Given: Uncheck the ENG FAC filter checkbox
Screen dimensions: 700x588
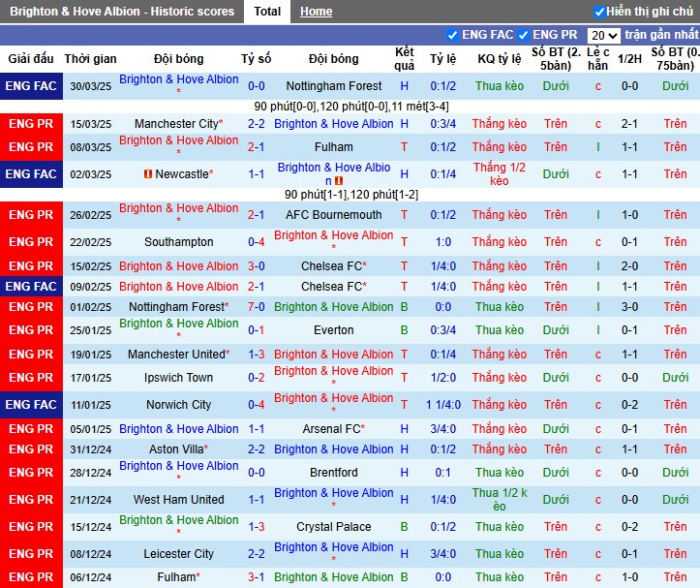Looking at the screenshot, I should (x=452, y=35).
